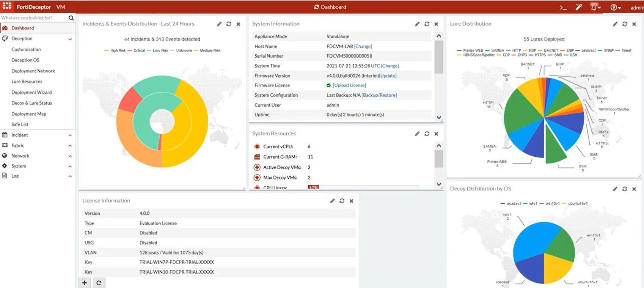
Task: Toggle High Risk legend in incidents chart
Action: (118, 50)
